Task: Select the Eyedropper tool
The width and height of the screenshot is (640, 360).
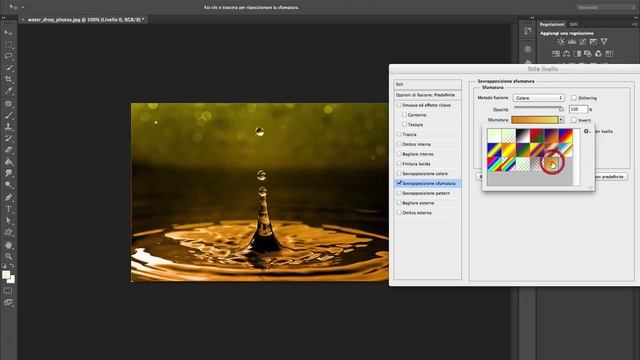Action: point(9,91)
